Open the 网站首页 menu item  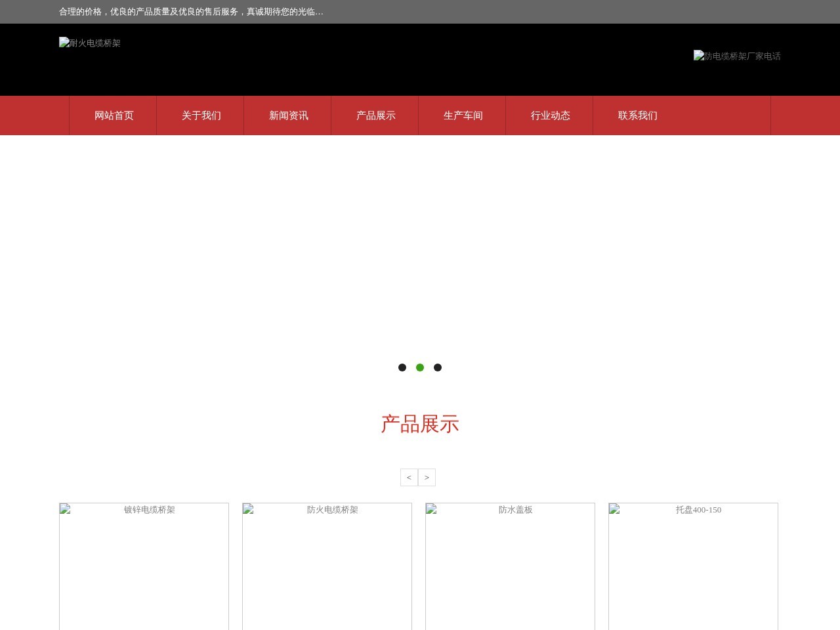[x=114, y=115]
